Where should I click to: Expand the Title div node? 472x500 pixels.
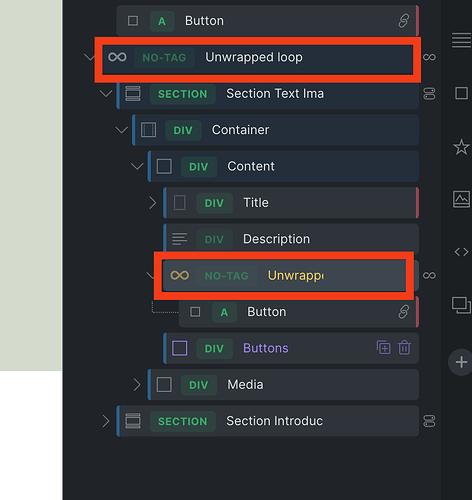pyautogui.click(x=153, y=203)
